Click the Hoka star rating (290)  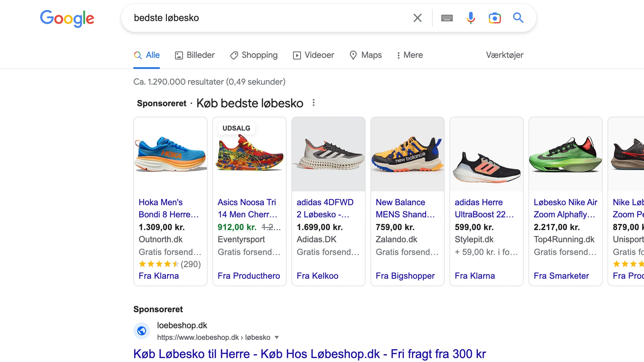click(x=170, y=264)
